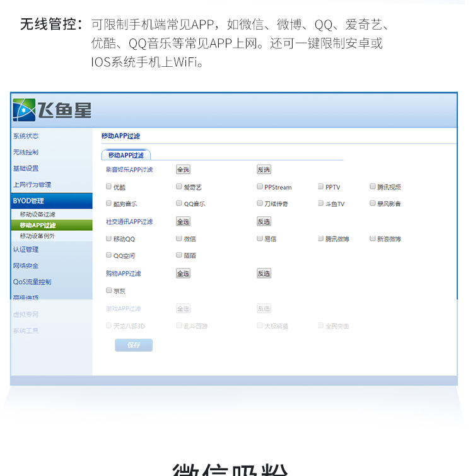Select the 暴风影音 checkbox
Viewport: 473px width, 476px height.
click(x=373, y=203)
